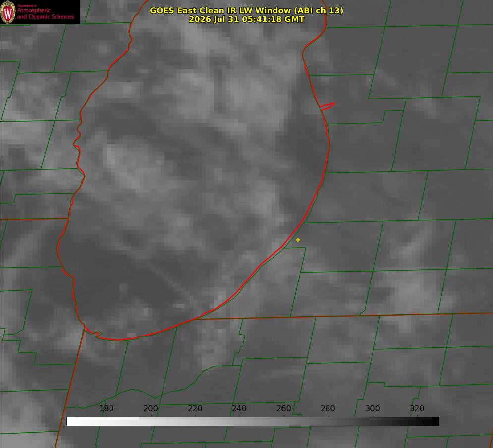493x448 pixels.
Task: Click the small red peninsula outline on east shore
Action: click(x=327, y=106)
